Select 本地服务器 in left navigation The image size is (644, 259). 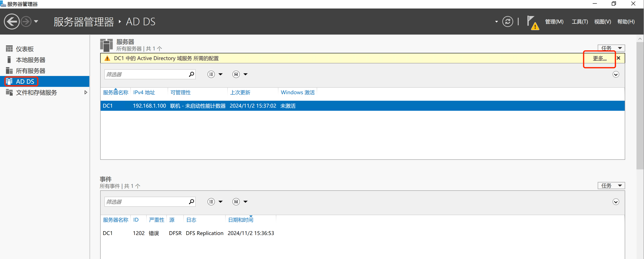(30, 60)
